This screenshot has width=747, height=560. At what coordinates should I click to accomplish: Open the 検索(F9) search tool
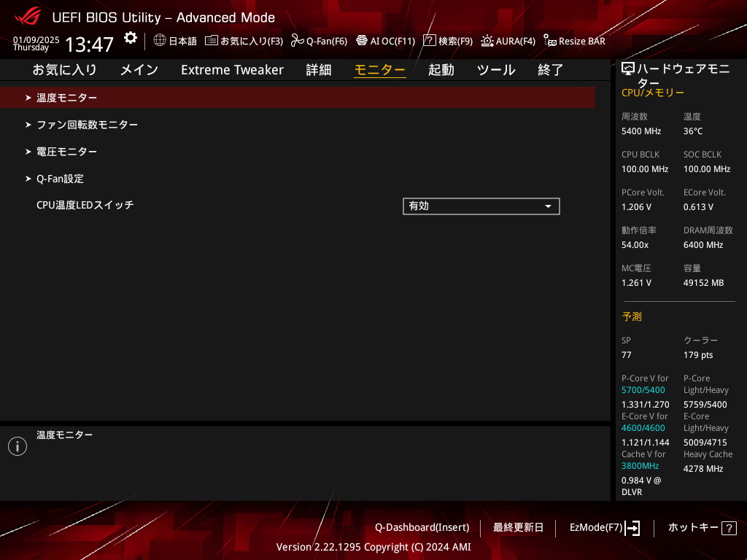[x=448, y=41]
